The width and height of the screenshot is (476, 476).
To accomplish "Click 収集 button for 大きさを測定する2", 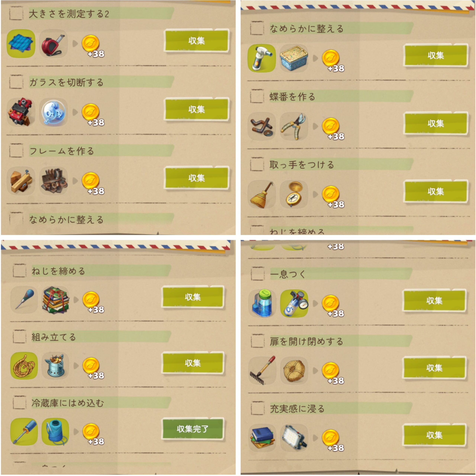I will tap(196, 41).
